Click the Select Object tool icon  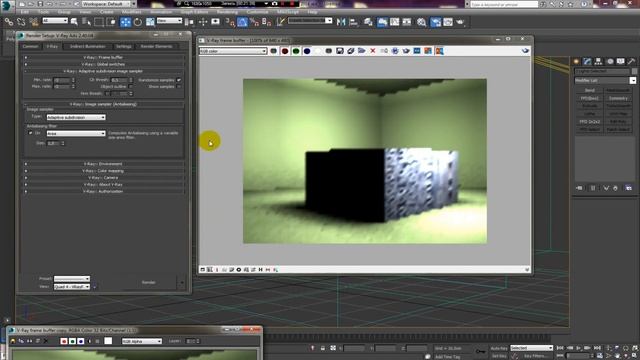click(74, 22)
